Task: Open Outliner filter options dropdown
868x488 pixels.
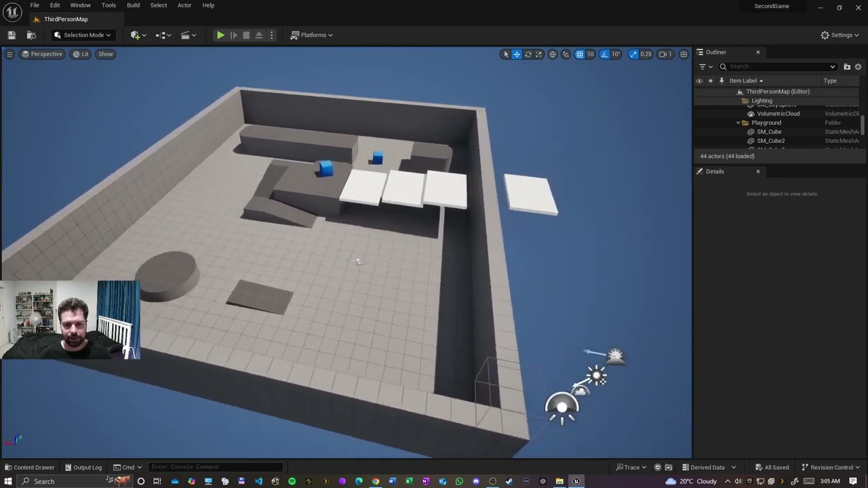Action: pyautogui.click(x=706, y=66)
